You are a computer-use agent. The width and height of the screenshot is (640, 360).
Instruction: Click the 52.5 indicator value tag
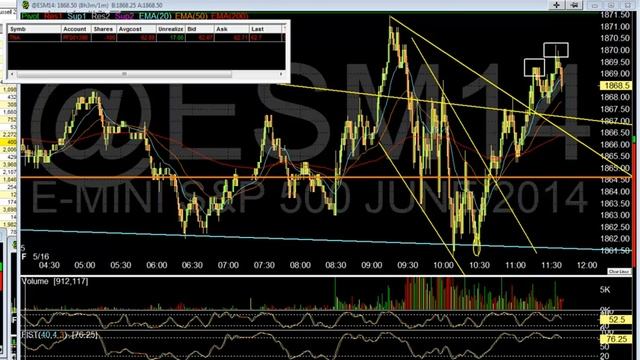(616, 319)
